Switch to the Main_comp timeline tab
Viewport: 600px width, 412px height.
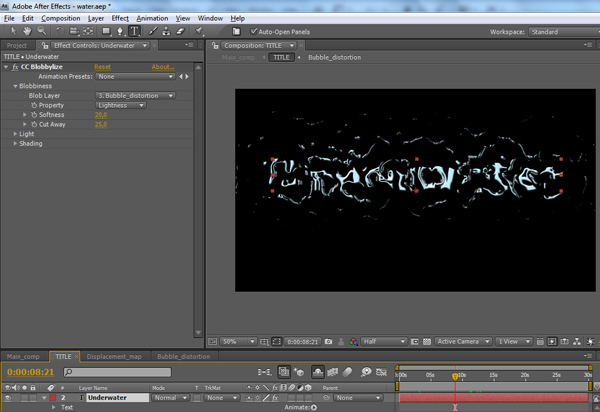pyautogui.click(x=23, y=357)
